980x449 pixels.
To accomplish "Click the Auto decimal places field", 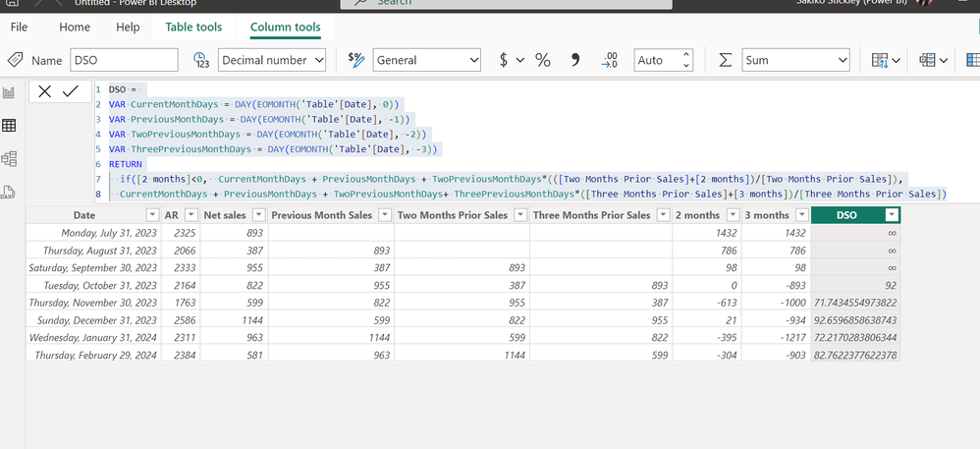I will point(656,60).
